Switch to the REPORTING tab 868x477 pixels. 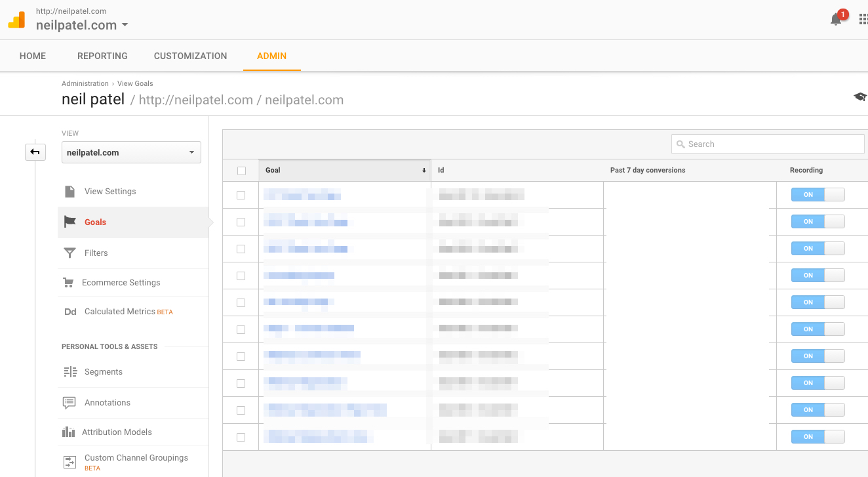(102, 56)
